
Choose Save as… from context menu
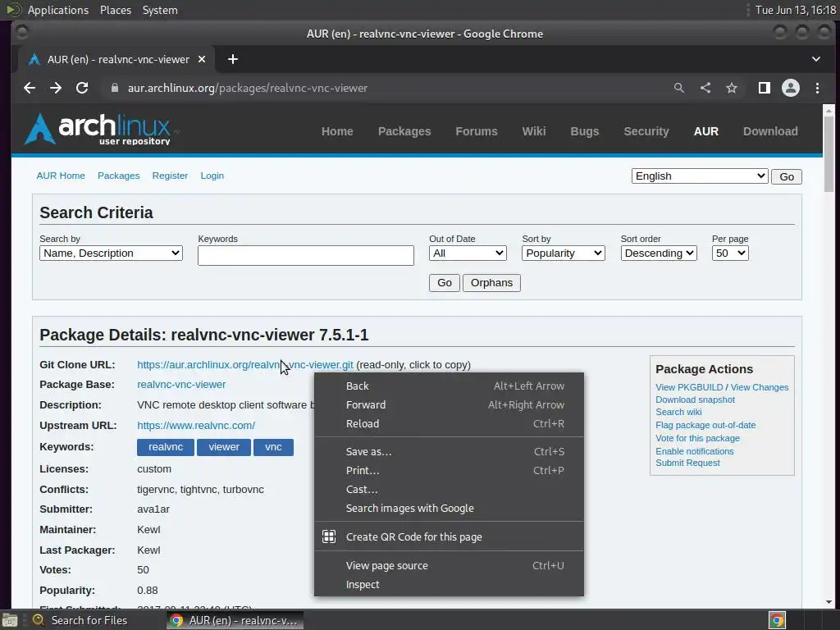[x=449, y=451]
